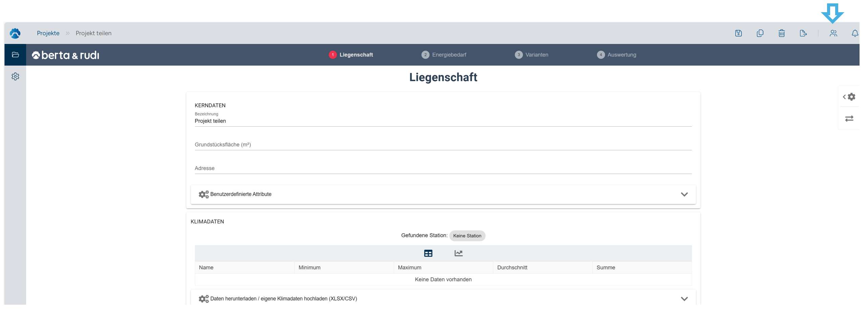Switch climate data to table view
868x325 pixels.
(428, 253)
